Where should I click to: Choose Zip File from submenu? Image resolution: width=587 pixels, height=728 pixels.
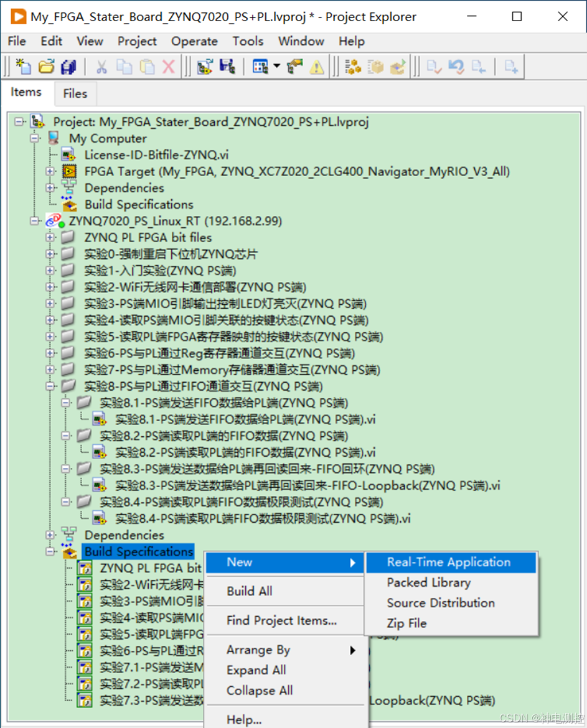451,623
